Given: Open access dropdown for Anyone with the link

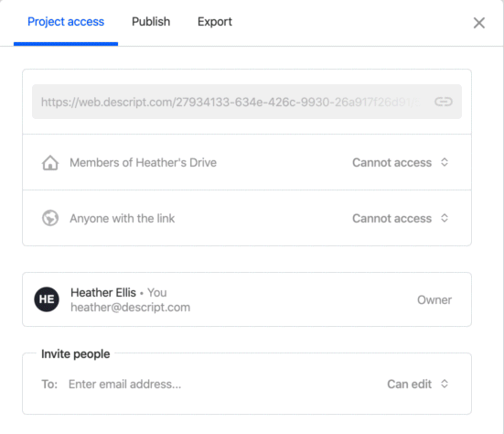Looking at the screenshot, I should point(400,218).
